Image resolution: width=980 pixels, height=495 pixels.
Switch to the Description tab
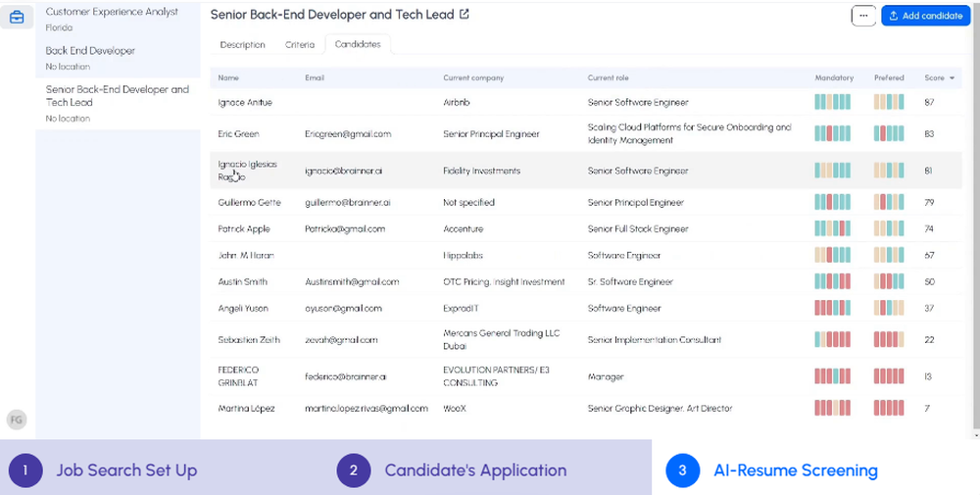[242, 45]
